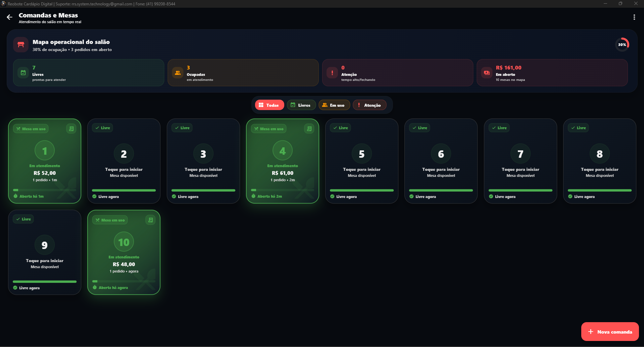Click the Mesa em uso badge on table 1
644x347 pixels.
[x=31, y=129]
